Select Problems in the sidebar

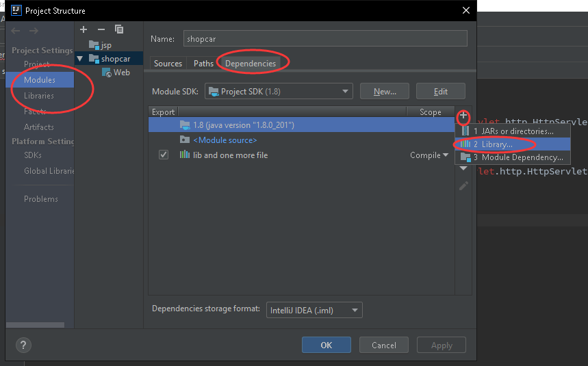click(x=41, y=199)
